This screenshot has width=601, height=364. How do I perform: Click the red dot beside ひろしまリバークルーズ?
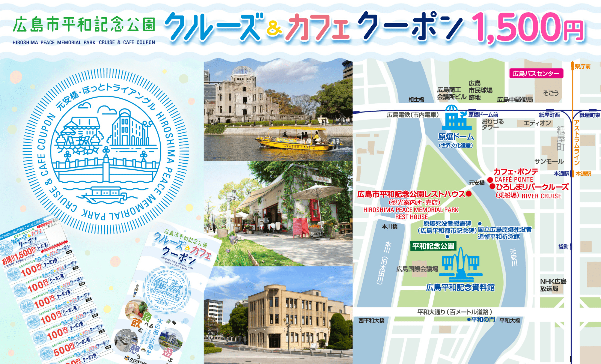(x=492, y=187)
